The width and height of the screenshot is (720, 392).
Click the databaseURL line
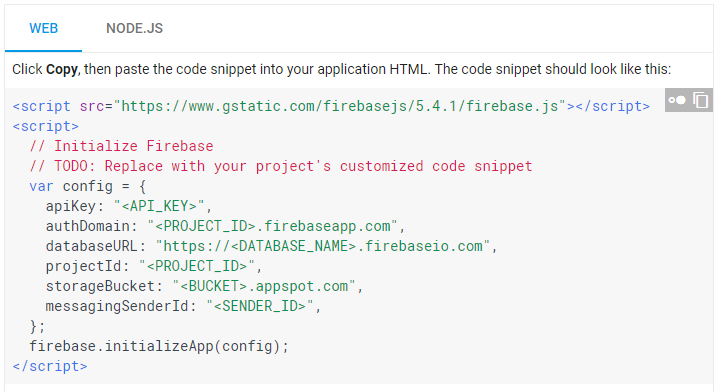click(x=271, y=246)
